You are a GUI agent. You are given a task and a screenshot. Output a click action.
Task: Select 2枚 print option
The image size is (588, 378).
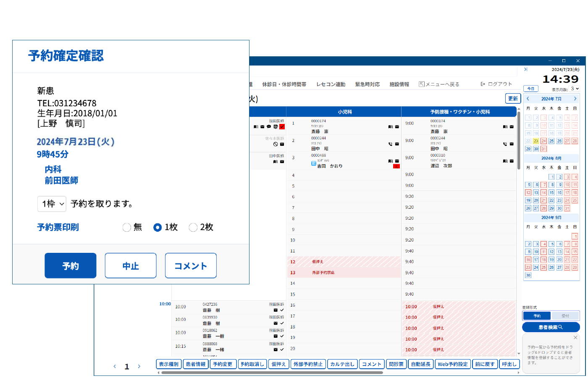pyautogui.click(x=193, y=228)
